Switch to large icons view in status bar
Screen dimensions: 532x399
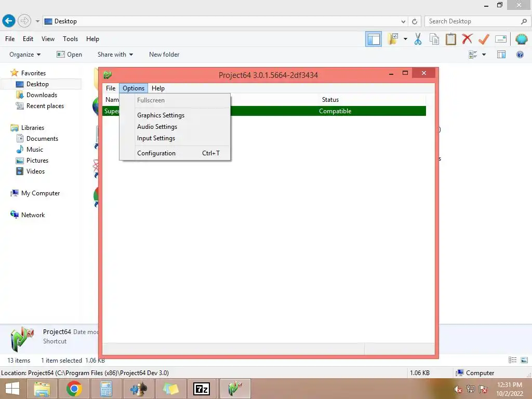point(524,360)
